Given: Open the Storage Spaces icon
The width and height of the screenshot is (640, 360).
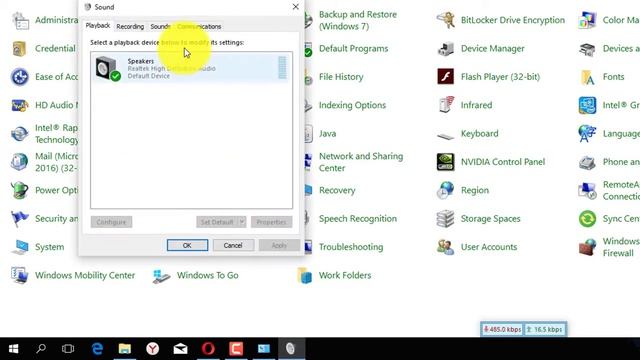Looking at the screenshot, I should tap(445, 218).
